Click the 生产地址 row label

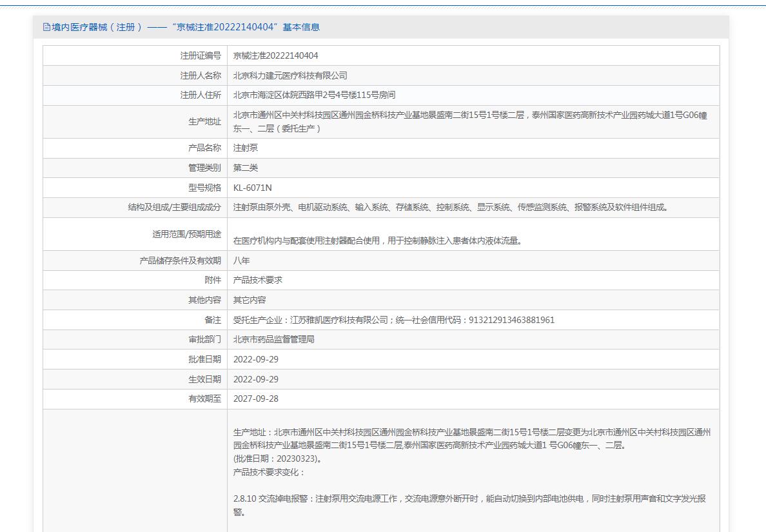pos(204,122)
